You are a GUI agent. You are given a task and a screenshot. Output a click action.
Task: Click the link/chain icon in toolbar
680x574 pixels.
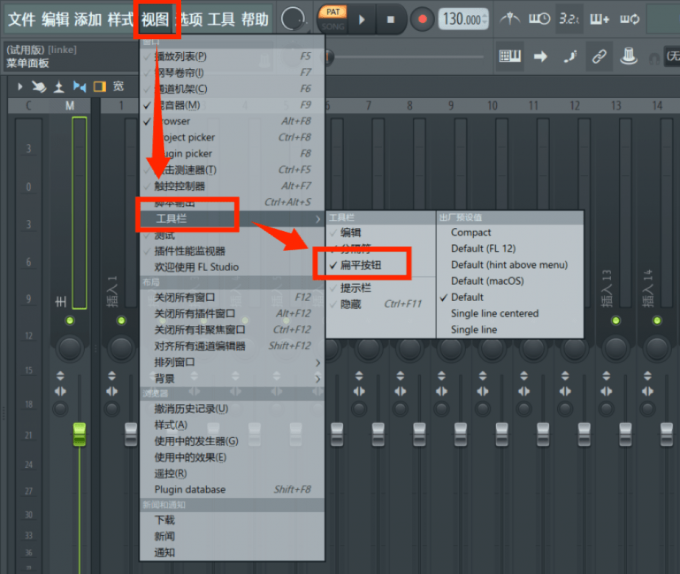tap(599, 56)
